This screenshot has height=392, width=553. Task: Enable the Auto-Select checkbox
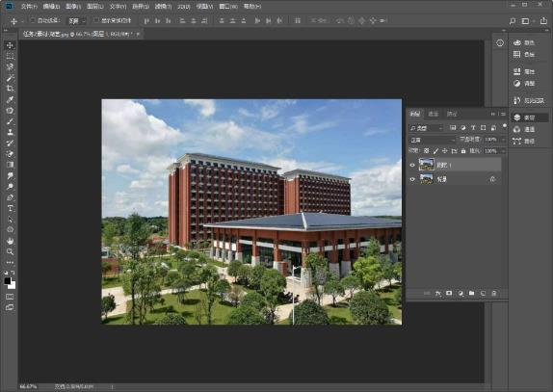click(33, 20)
